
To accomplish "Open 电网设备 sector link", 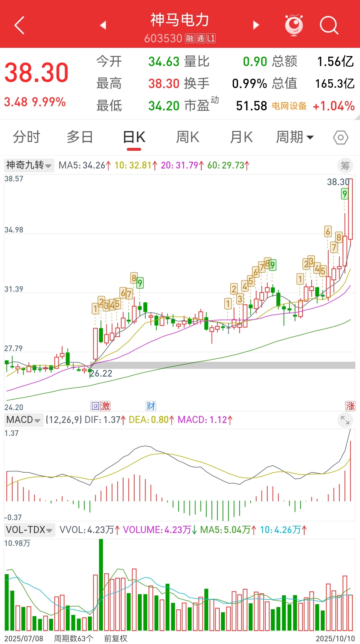I will coord(289,106).
